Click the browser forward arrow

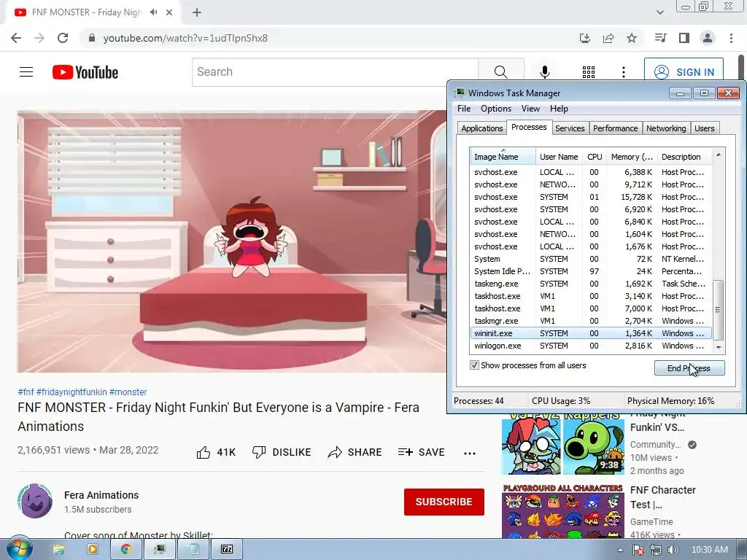tap(39, 38)
